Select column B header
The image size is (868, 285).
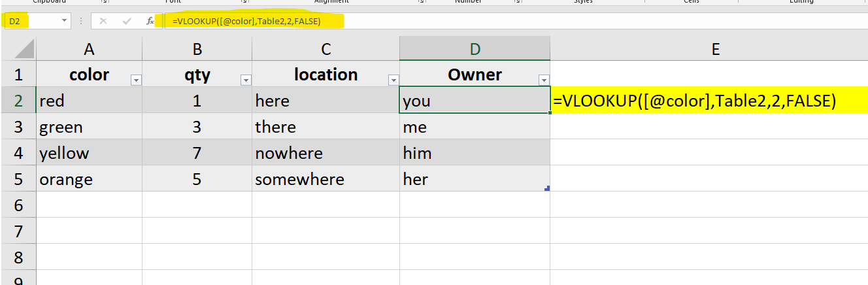[197, 49]
